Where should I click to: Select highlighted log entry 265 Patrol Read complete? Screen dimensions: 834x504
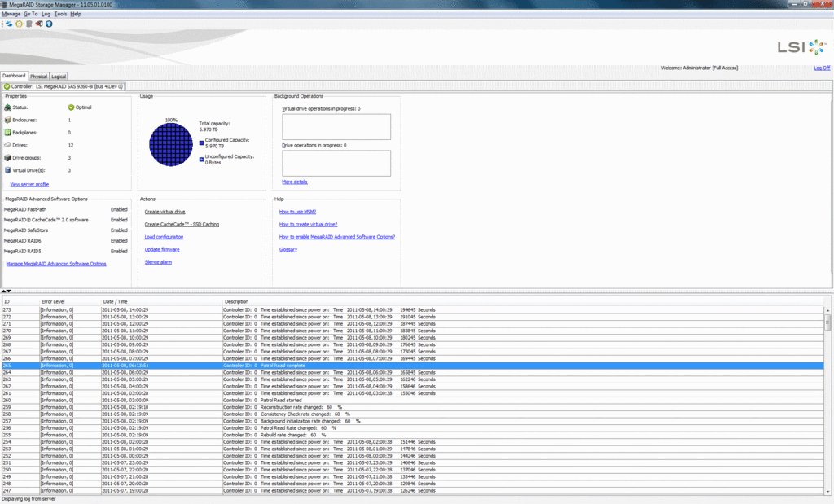tap(413, 366)
